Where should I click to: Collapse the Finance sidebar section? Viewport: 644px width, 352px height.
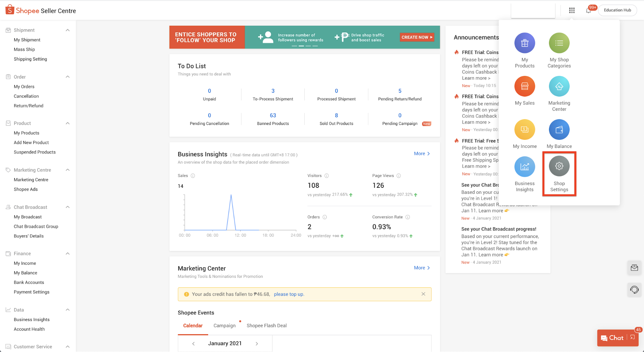(68, 254)
